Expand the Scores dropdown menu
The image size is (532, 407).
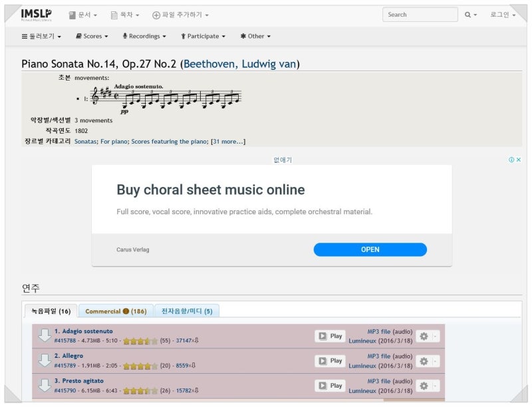[92, 37]
